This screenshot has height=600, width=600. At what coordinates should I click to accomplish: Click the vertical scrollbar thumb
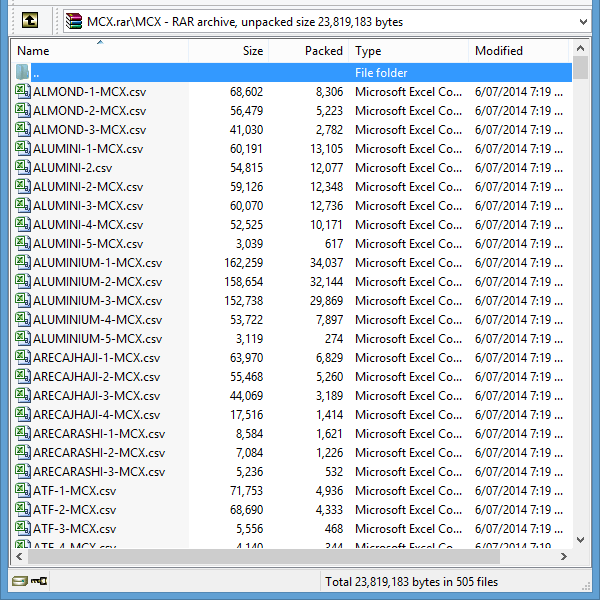pyautogui.click(x=580, y=67)
